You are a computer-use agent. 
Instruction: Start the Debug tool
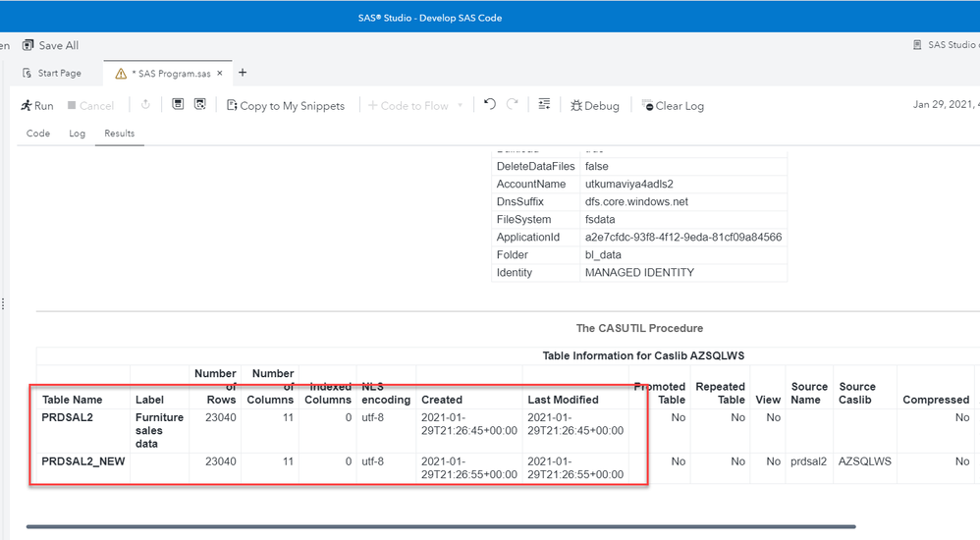595,105
